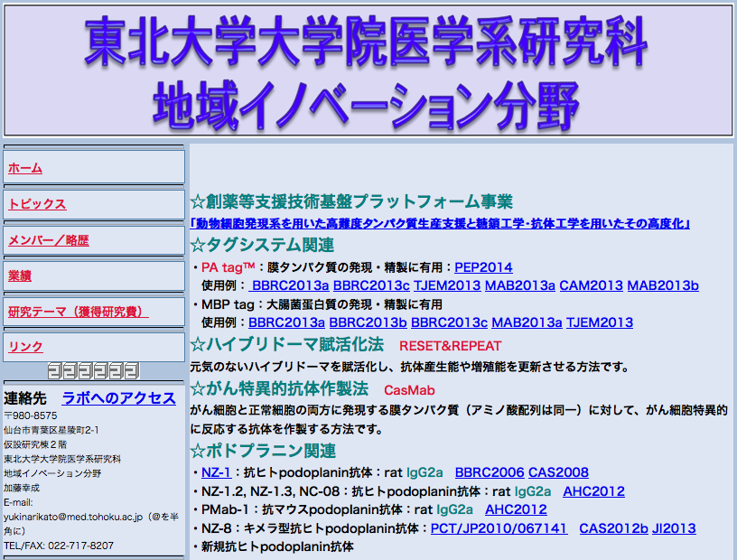Click the TEL/FAX: 022-717-8207 line
The height and width of the screenshot is (560, 737).
point(59,546)
